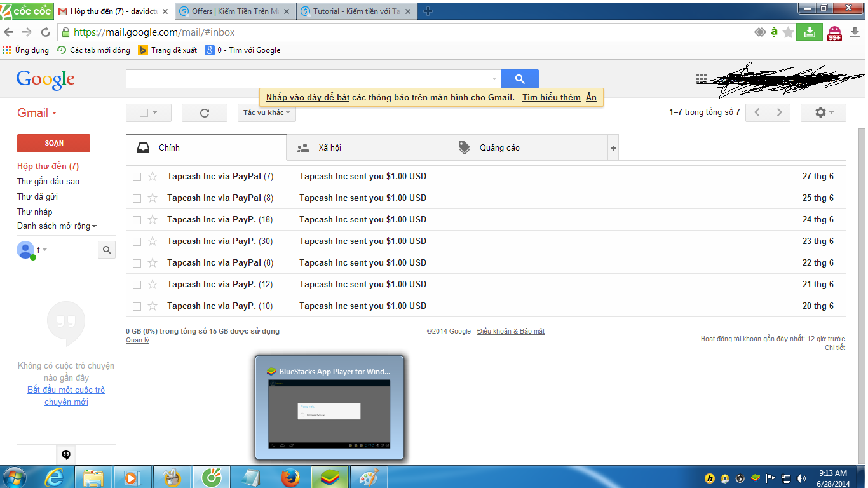Open Paint from the taskbar
Screen dimensions: 868x488
point(369,477)
